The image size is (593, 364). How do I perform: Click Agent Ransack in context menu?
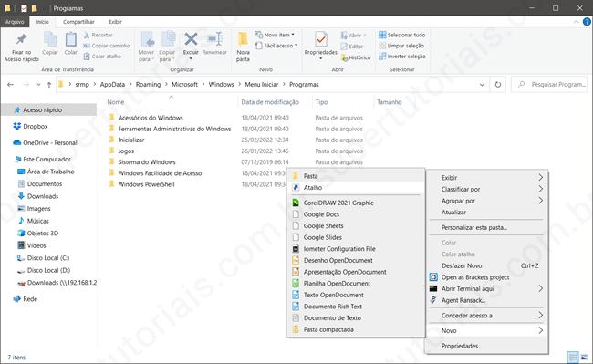tap(487, 300)
